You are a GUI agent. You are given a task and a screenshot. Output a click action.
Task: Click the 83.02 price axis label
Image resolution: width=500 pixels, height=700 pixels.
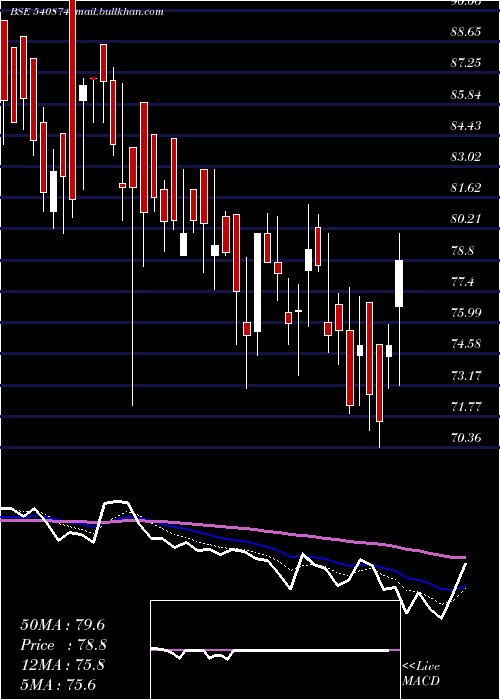(x=466, y=157)
